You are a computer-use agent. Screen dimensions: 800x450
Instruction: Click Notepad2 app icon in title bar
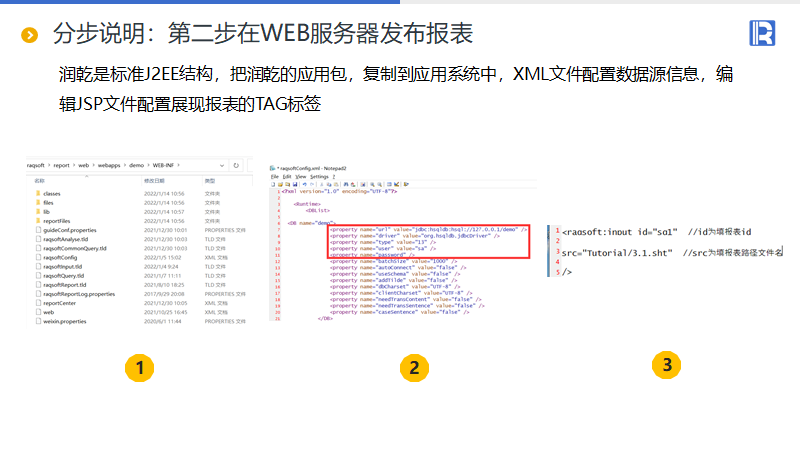pos(272,168)
